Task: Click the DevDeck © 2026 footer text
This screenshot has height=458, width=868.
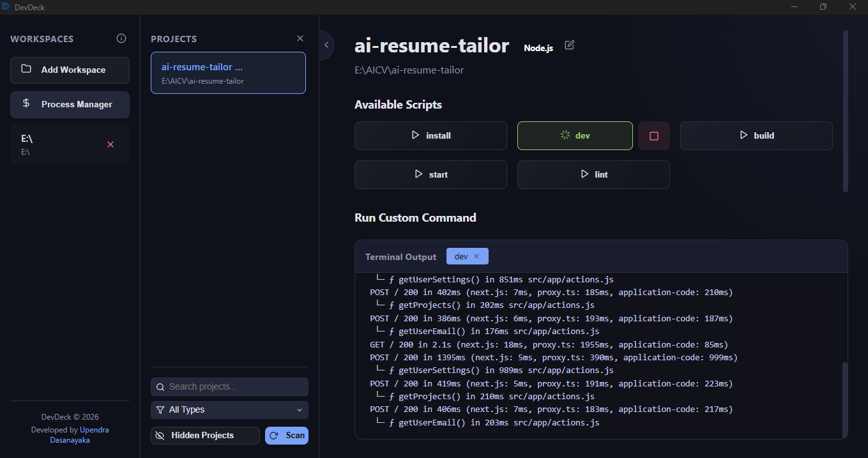Action: pyautogui.click(x=70, y=417)
